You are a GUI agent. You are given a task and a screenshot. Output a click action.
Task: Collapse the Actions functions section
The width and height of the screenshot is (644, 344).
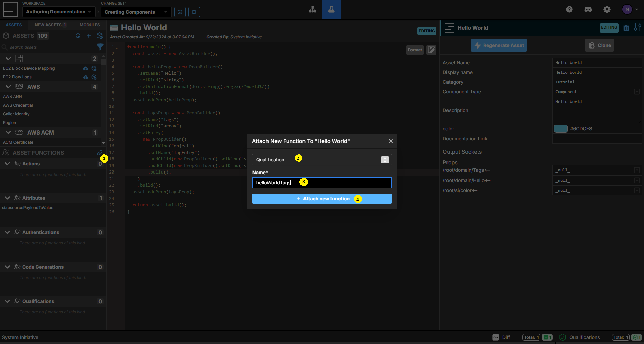coord(7,164)
